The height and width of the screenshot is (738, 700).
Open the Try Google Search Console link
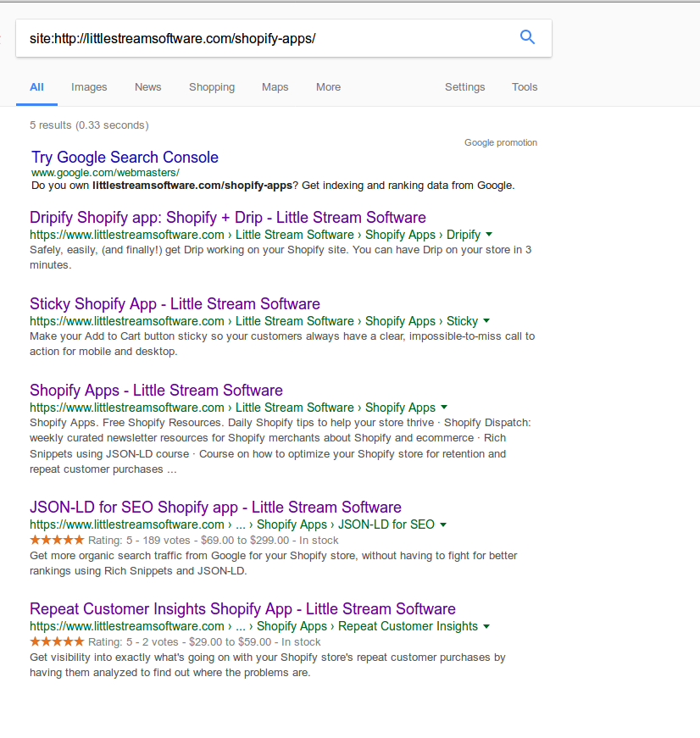click(125, 158)
